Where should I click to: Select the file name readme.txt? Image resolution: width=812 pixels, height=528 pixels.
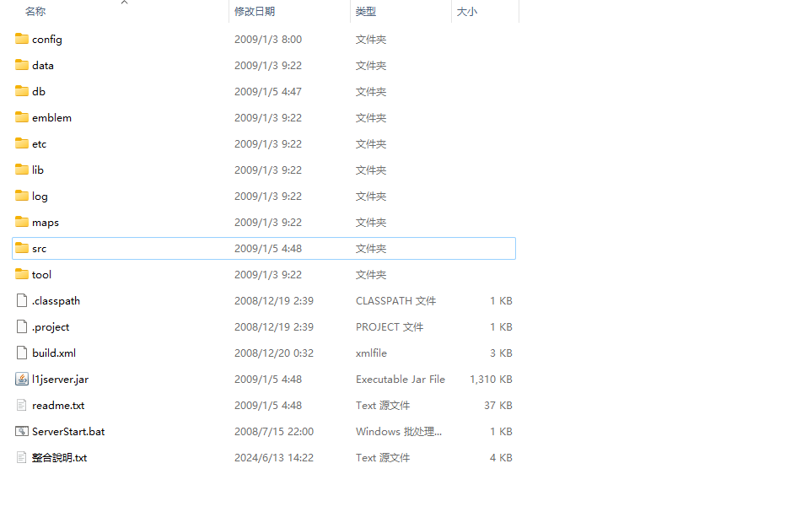tap(58, 405)
